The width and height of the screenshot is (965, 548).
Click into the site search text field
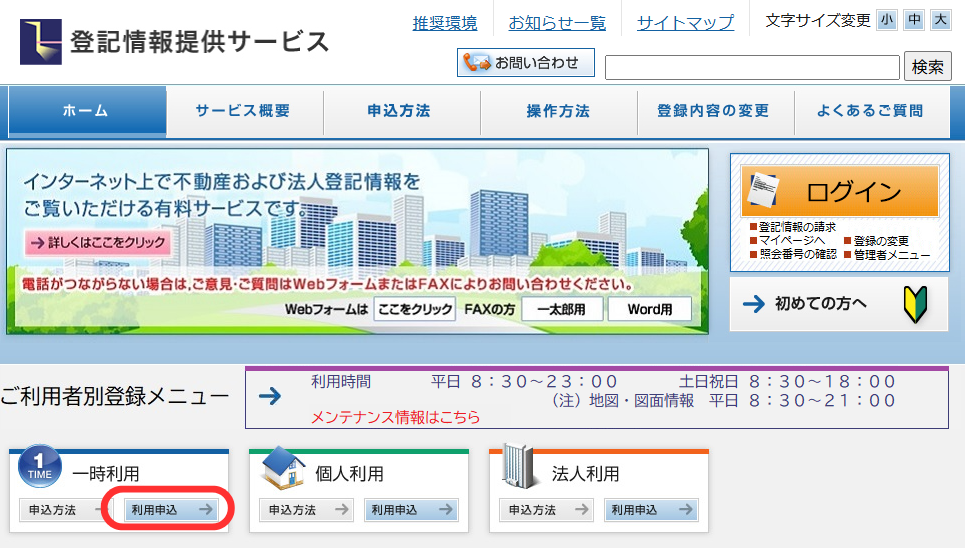tap(752, 67)
